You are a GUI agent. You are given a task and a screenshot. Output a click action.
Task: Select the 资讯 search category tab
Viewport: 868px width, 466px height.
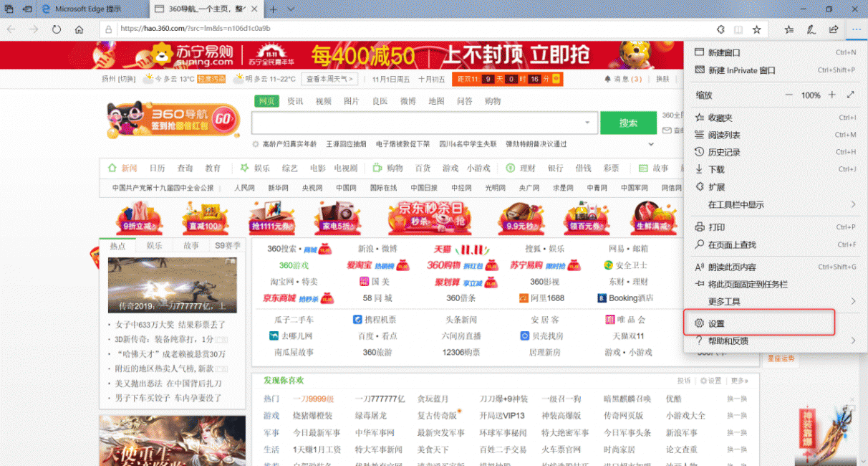[x=295, y=101]
